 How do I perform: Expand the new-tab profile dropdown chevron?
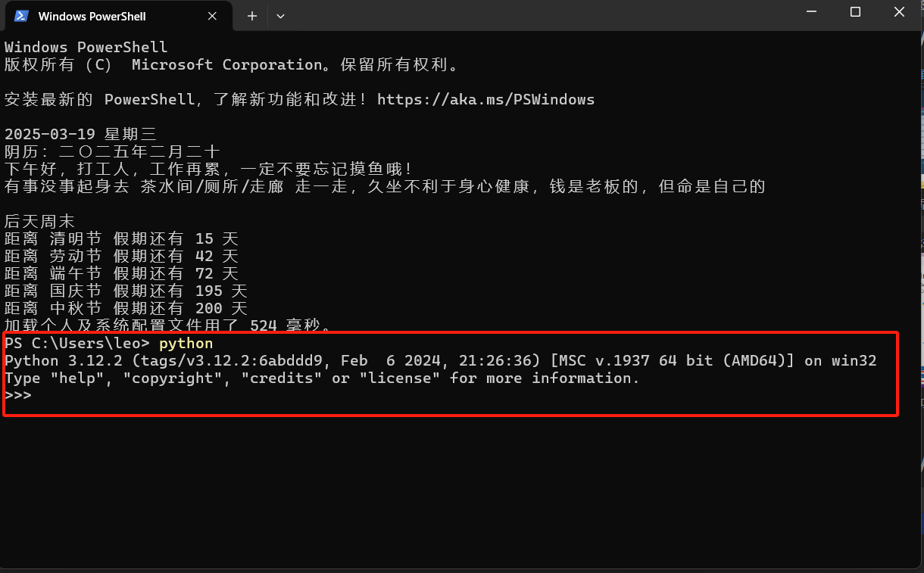coord(280,16)
